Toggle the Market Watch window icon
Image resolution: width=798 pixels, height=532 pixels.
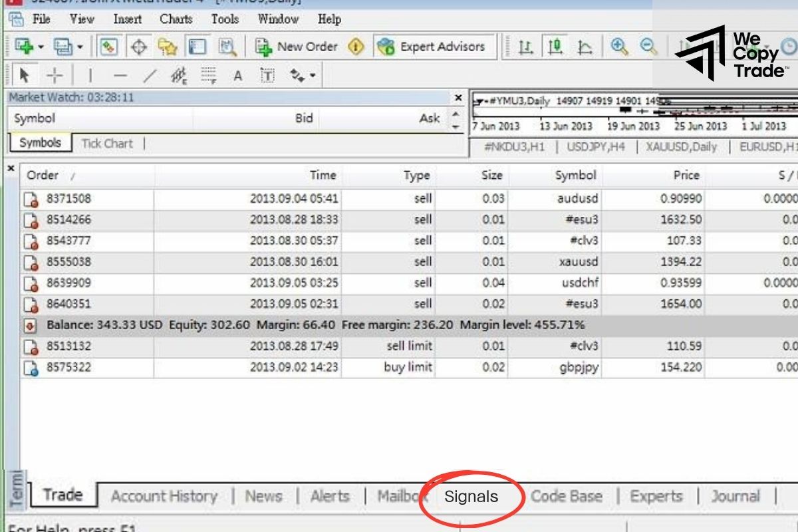point(109,47)
